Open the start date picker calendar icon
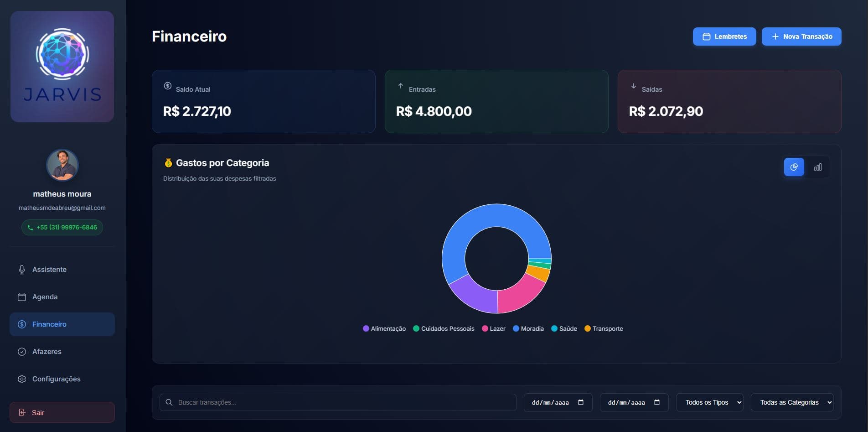 point(581,402)
